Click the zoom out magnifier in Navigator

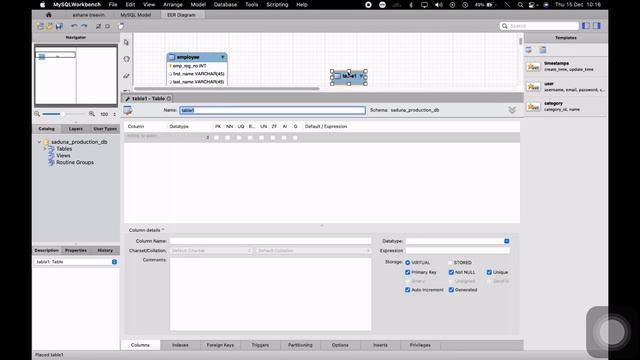coord(37,114)
